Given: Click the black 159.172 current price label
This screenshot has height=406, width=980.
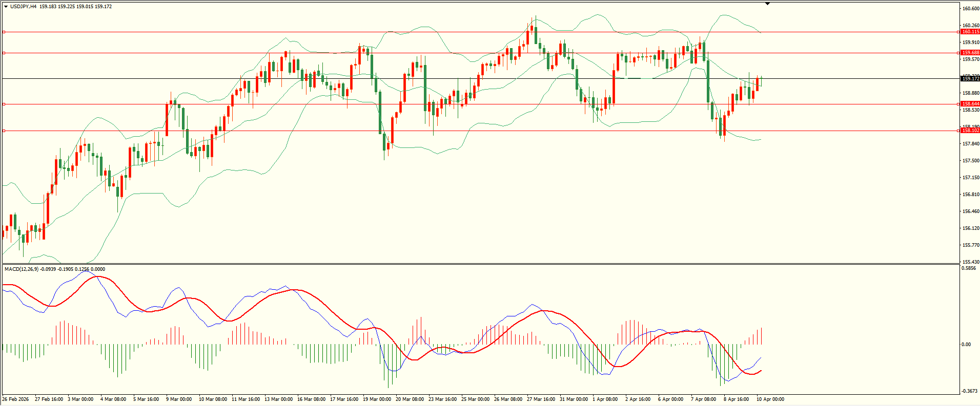Looking at the screenshot, I should [970, 78].
